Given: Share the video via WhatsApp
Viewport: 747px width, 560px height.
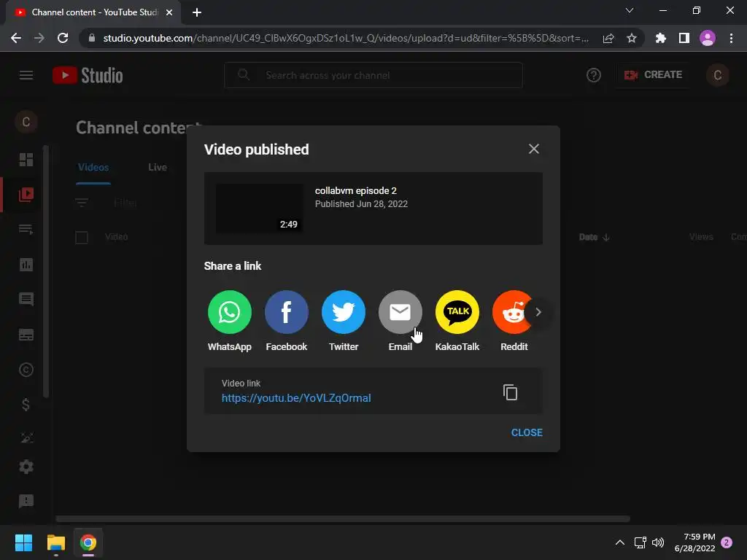Looking at the screenshot, I should pyautogui.click(x=230, y=312).
